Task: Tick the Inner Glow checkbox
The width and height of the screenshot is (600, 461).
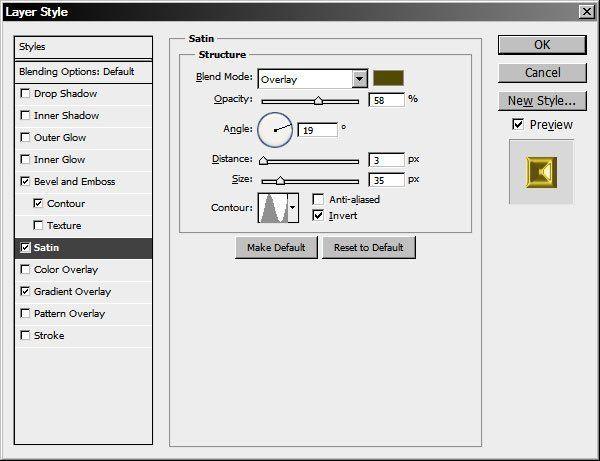Action: point(25,159)
